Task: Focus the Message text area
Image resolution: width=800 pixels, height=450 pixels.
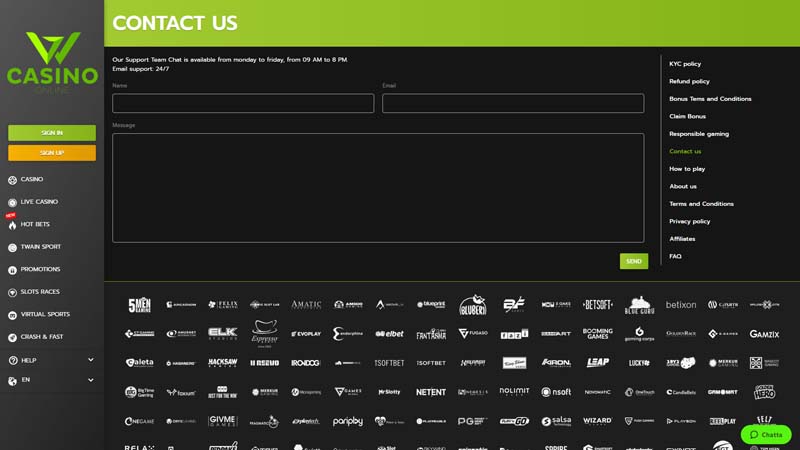Action: coord(378,188)
